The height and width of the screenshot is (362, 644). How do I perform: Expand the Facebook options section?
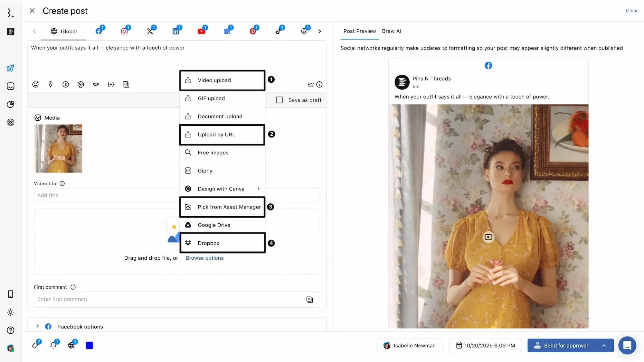click(38, 326)
